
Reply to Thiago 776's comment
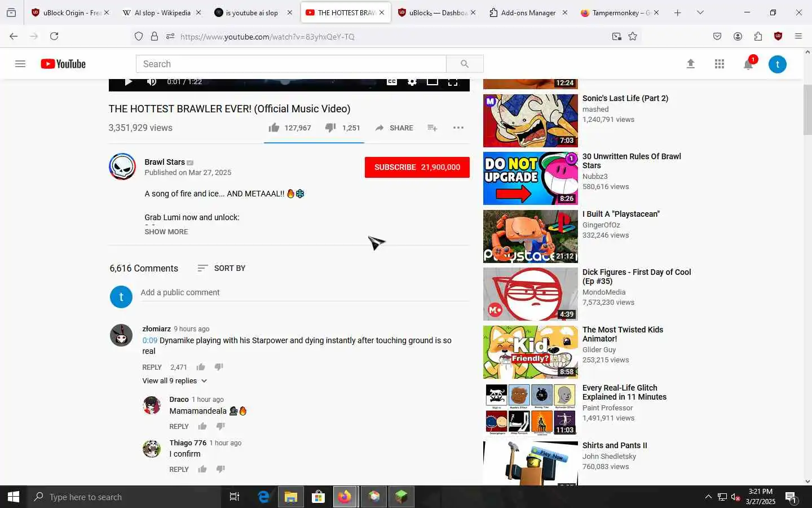(x=179, y=469)
